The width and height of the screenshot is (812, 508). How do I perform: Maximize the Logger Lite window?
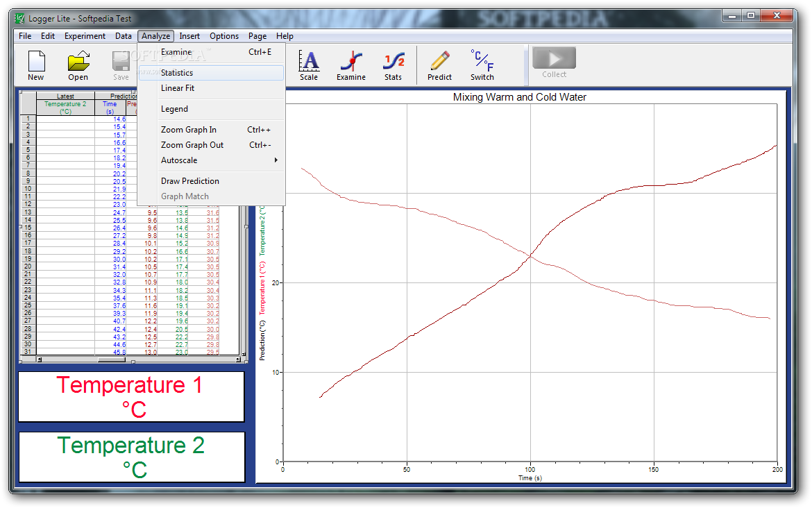(750, 16)
